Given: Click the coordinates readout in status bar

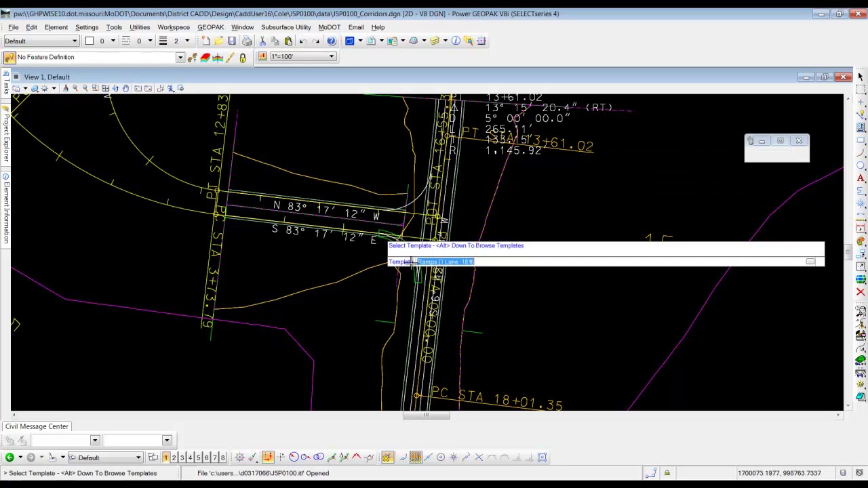Looking at the screenshot, I should 780,473.
